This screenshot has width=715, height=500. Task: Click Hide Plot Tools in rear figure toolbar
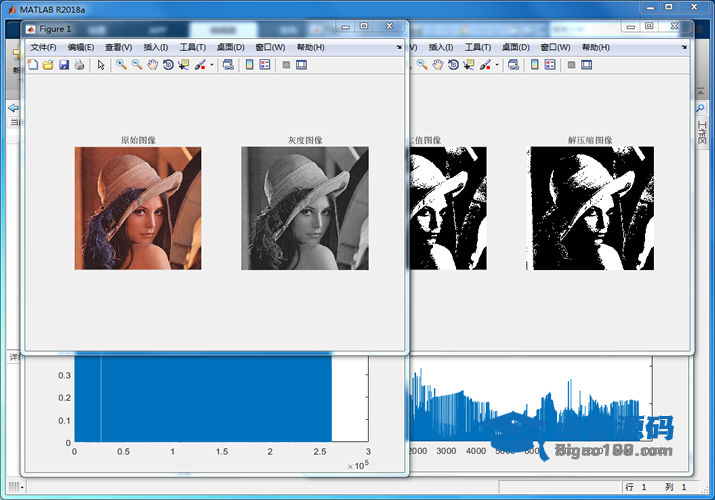(570, 65)
